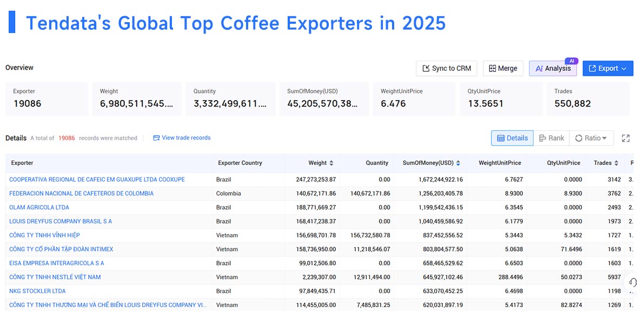This screenshot has width=644, height=319.
Task: Open the AI Analysis button
Action: pyautogui.click(x=553, y=69)
